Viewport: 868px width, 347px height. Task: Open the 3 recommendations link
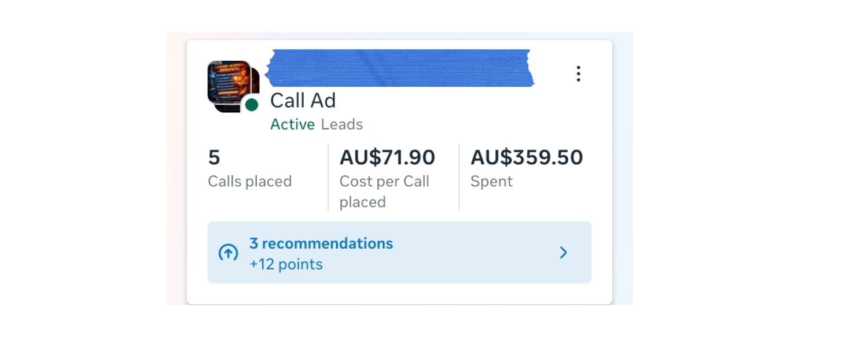[x=321, y=243]
